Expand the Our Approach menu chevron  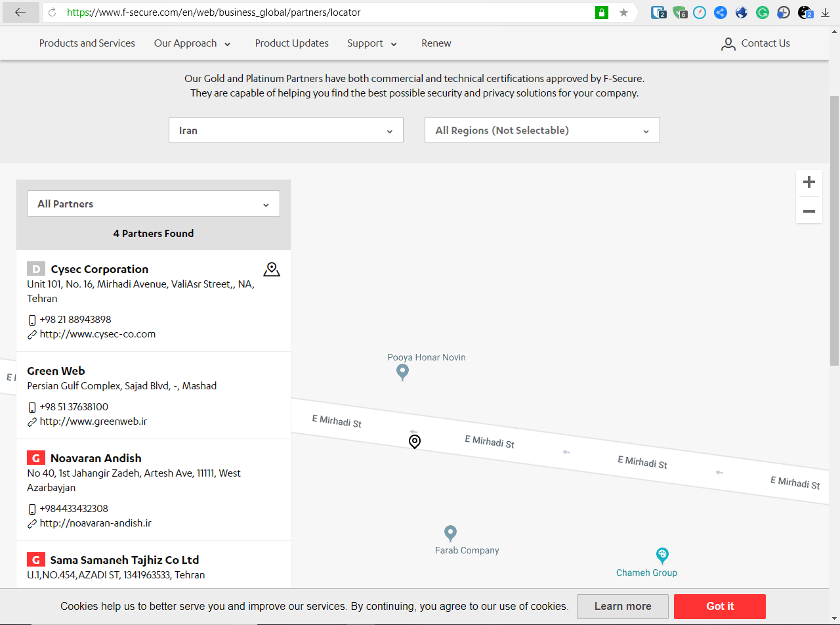click(x=228, y=44)
